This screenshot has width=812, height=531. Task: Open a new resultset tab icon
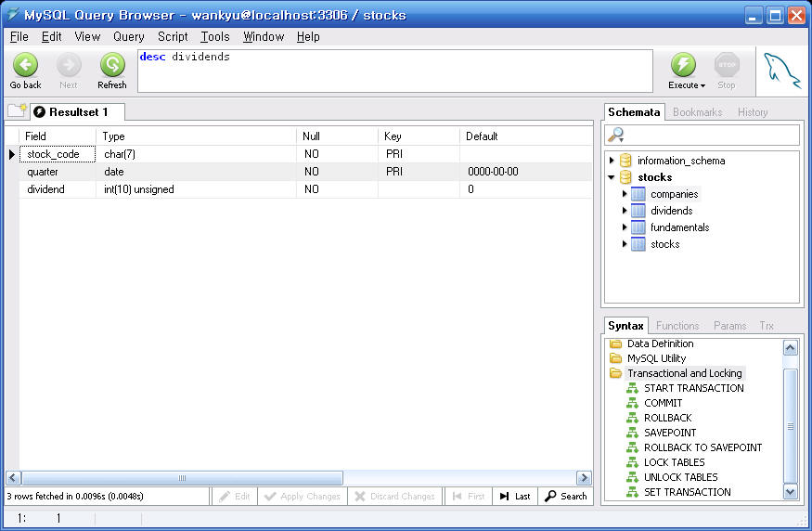tap(17, 110)
